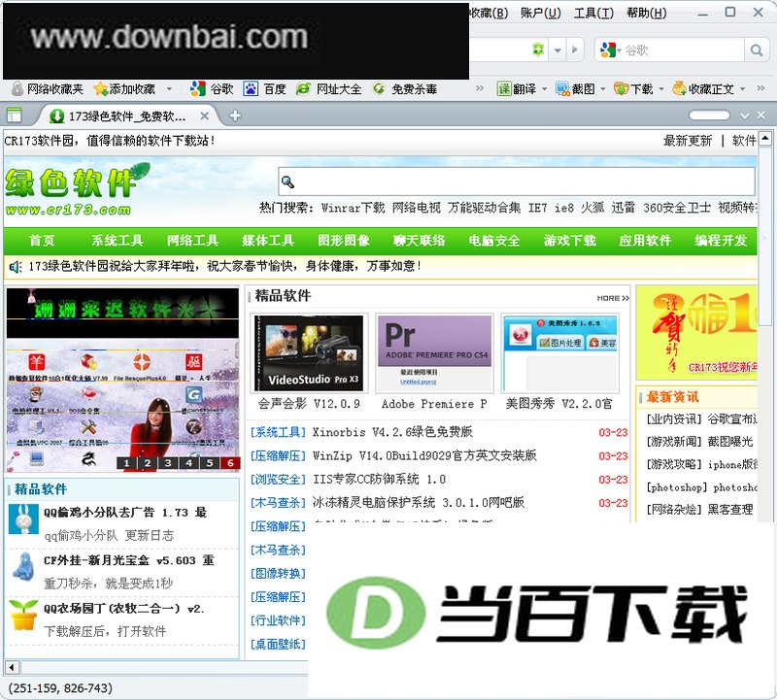Viewport: 777px width, 700px height.
Task: Open the 图形图像 nav tab
Action: pyautogui.click(x=344, y=241)
